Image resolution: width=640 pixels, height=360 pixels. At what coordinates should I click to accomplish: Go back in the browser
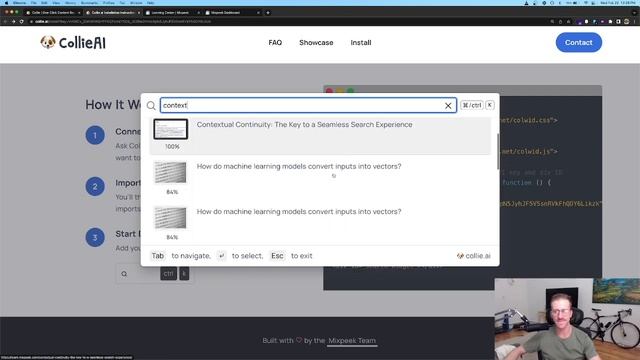pyautogui.click(x=6, y=21)
